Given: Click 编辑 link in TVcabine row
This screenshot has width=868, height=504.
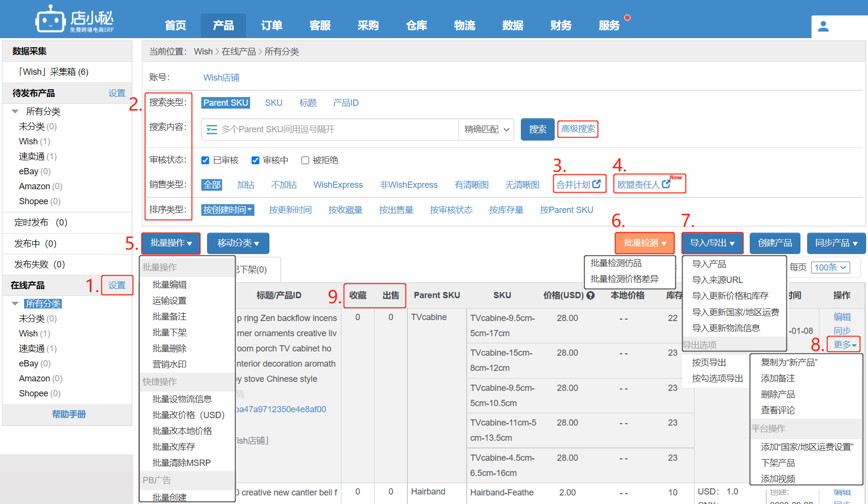Looking at the screenshot, I should 842,317.
